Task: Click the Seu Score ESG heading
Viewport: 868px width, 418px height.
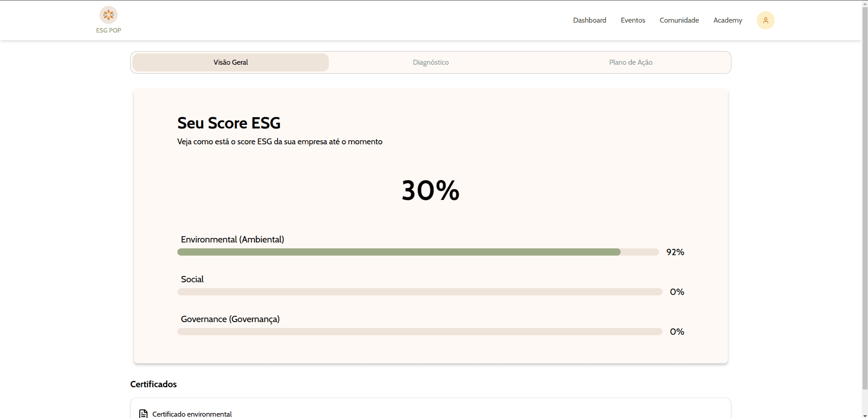Action: 228,123
